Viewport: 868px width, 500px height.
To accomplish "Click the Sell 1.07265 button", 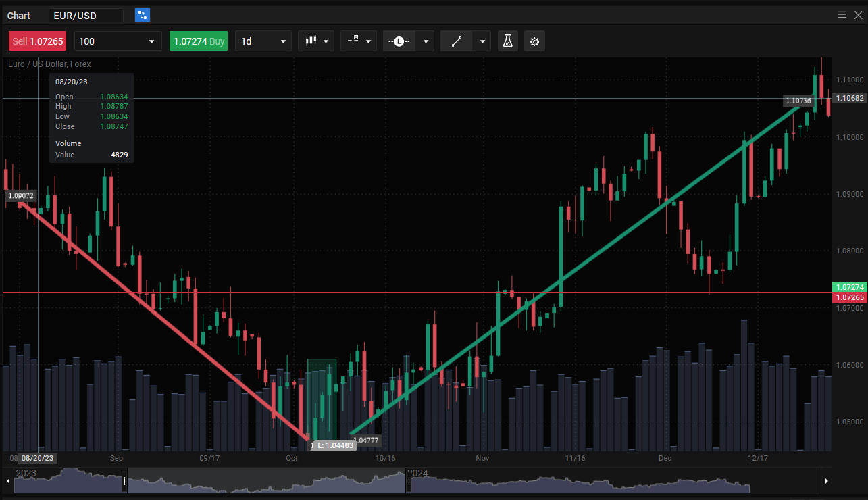I will 37,41.
